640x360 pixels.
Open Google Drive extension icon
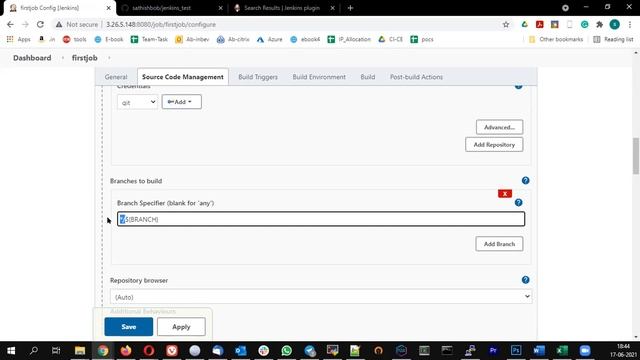pos(524,24)
